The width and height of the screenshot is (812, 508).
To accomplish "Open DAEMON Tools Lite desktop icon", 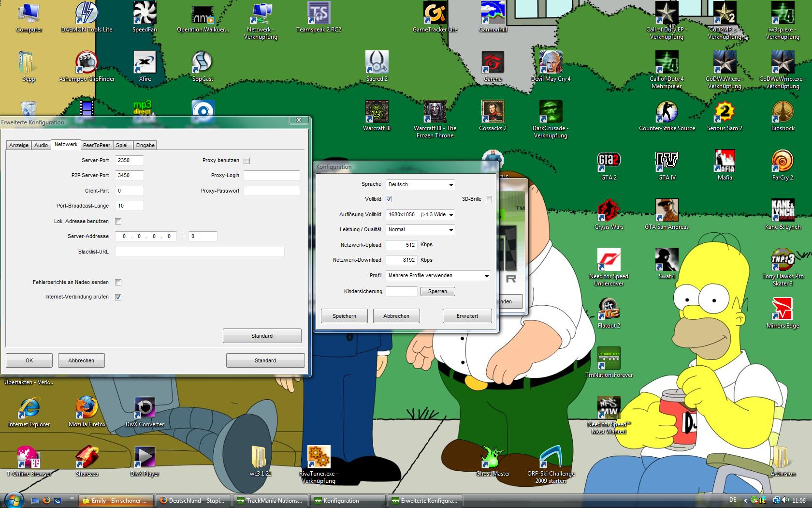I will (x=87, y=17).
